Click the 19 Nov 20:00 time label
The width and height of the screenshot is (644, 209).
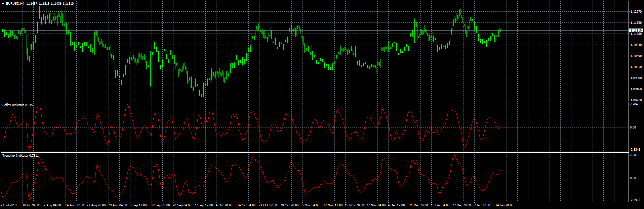point(354,205)
